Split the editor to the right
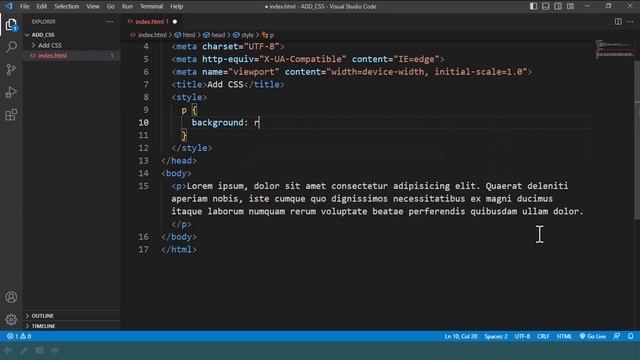 pyautogui.click(x=618, y=21)
